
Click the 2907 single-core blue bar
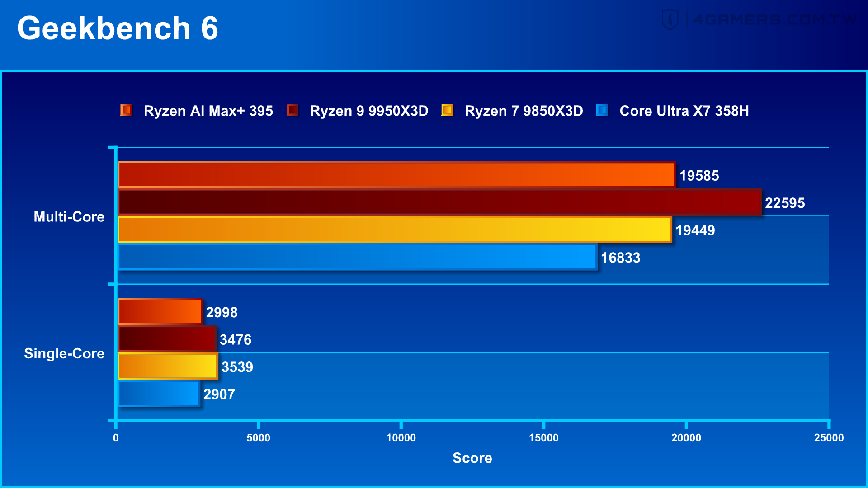coord(158,394)
